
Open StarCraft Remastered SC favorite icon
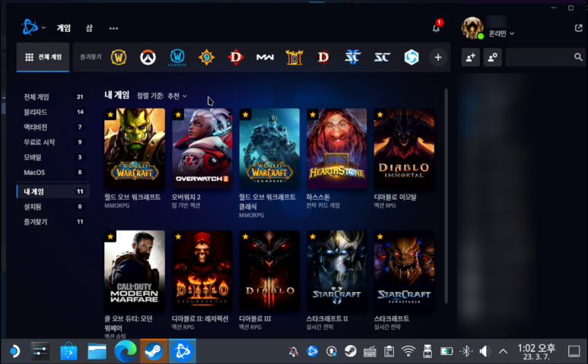click(382, 57)
